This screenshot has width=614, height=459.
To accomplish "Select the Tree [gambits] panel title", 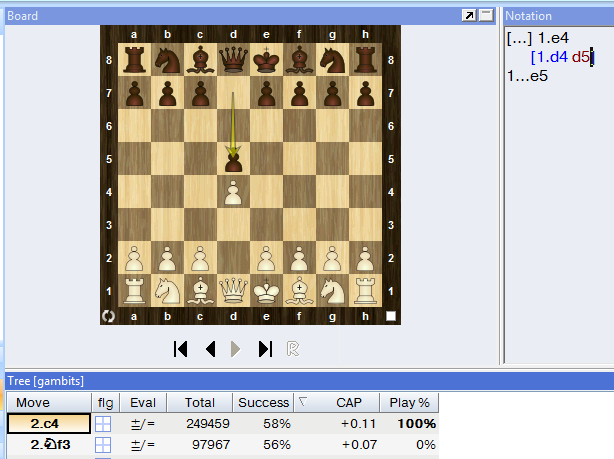I will (x=46, y=381).
